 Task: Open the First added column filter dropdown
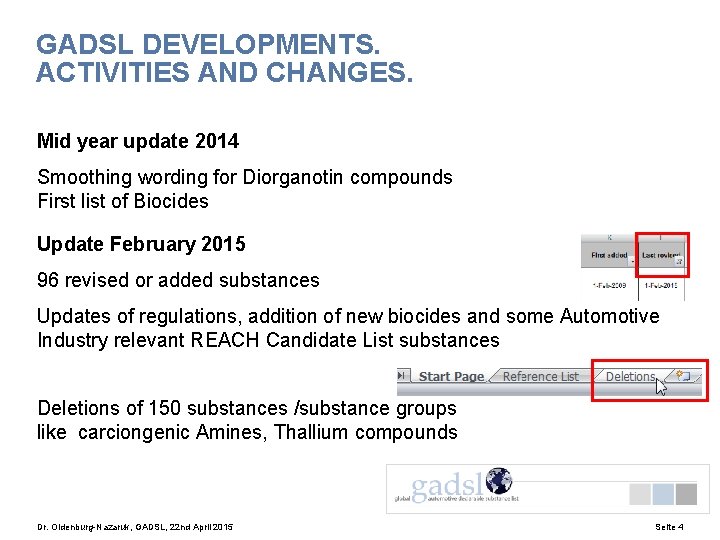[x=632, y=262]
